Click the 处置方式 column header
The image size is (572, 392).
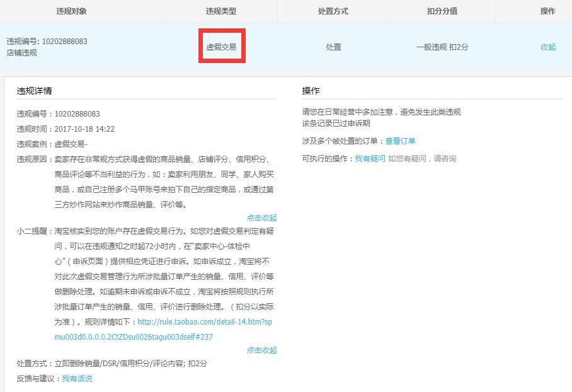pos(334,11)
